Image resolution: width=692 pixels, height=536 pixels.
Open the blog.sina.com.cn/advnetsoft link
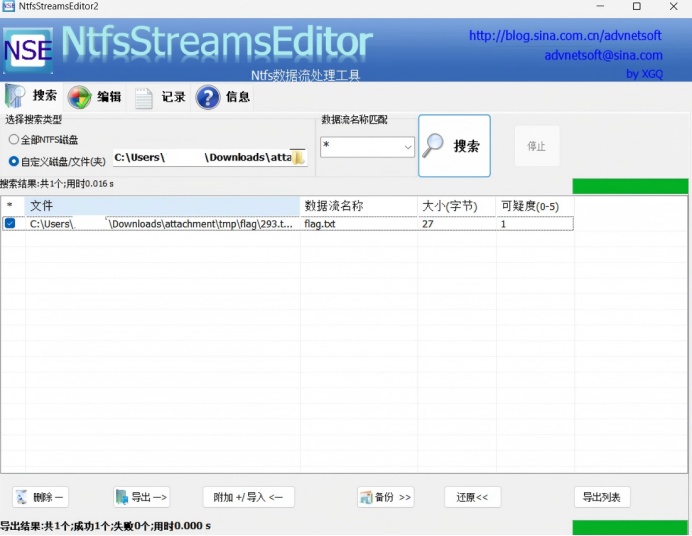click(565, 35)
